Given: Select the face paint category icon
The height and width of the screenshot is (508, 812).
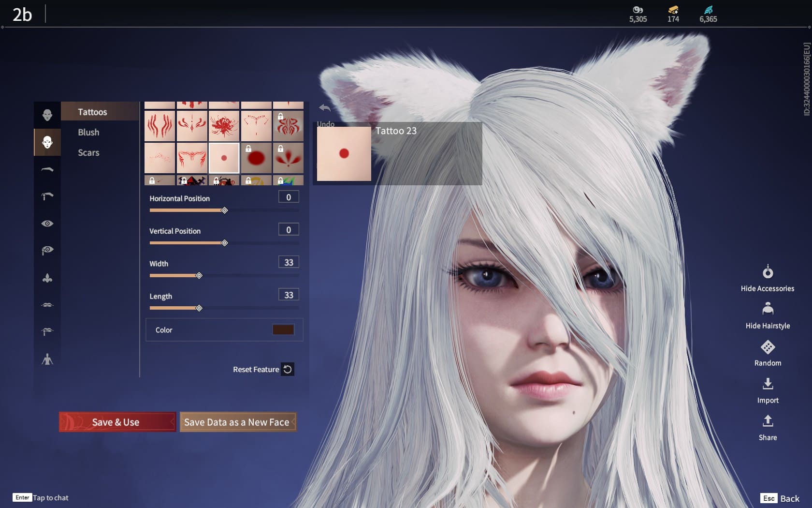Looking at the screenshot, I should pos(47,142).
